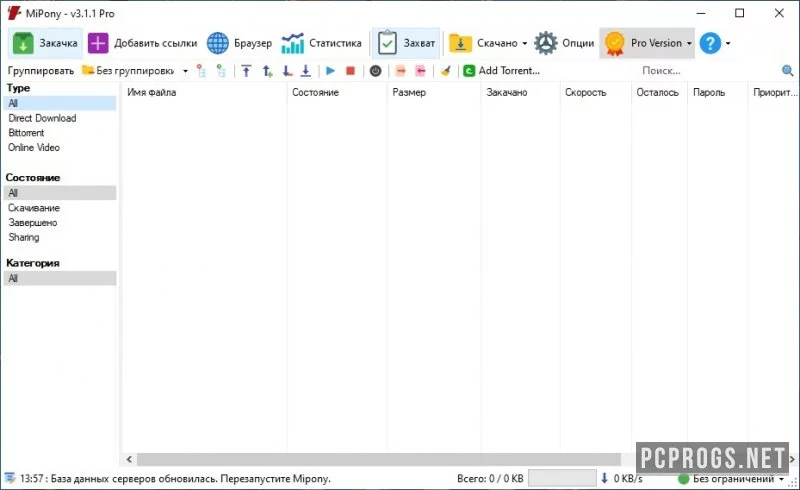Expand the Pro Version dropdown arrow
Image resolution: width=800 pixels, height=490 pixels.
[689, 43]
